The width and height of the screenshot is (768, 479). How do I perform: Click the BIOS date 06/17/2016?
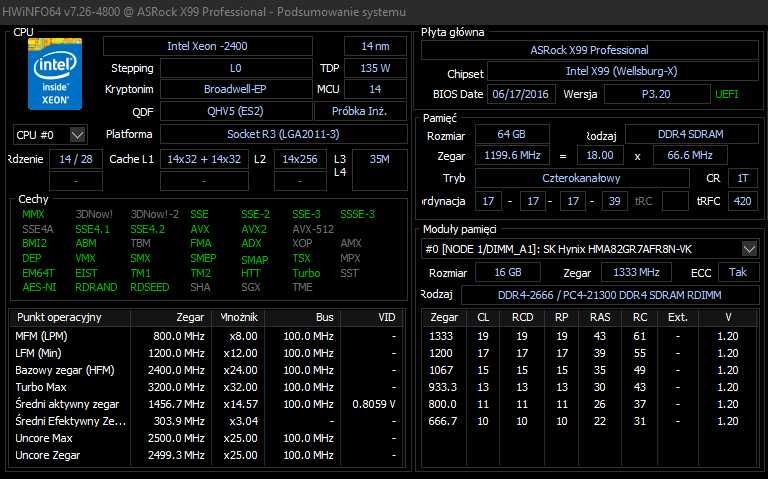pyautogui.click(x=521, y=94)
